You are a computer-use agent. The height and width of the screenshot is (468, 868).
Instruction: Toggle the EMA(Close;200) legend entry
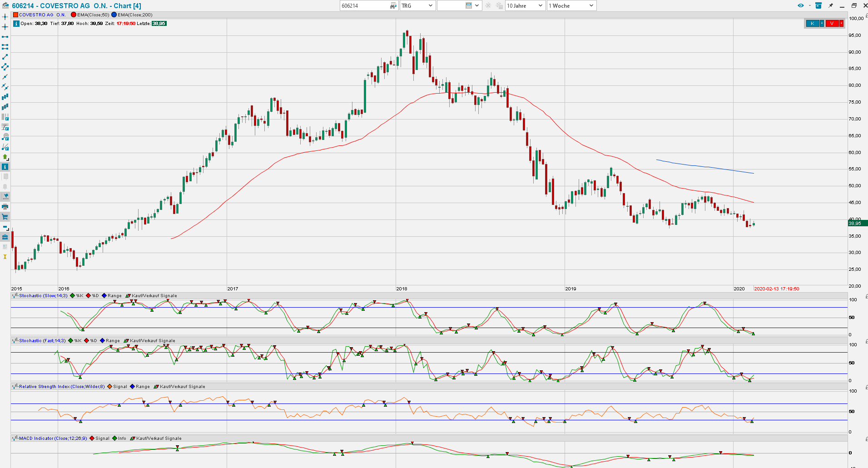click(x=132, y=15)
